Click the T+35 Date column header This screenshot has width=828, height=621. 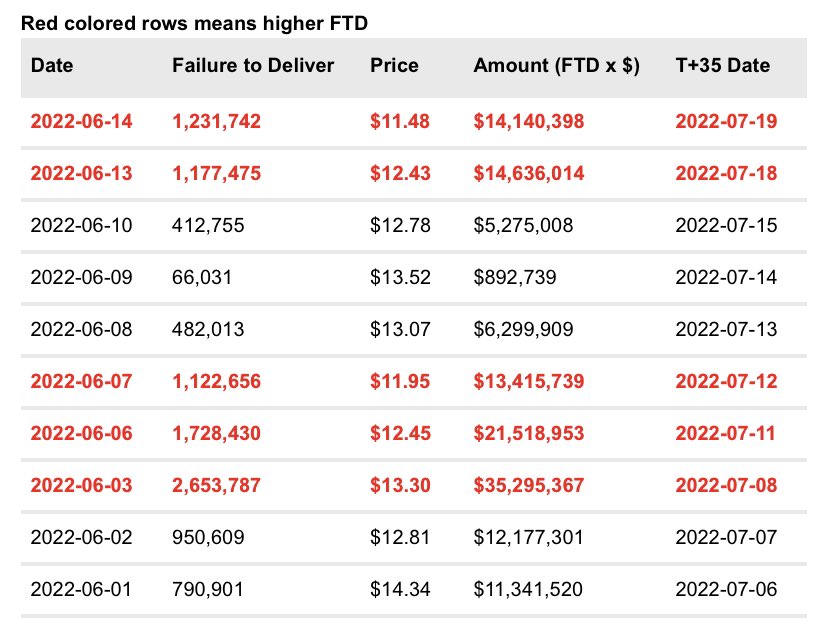723,67
